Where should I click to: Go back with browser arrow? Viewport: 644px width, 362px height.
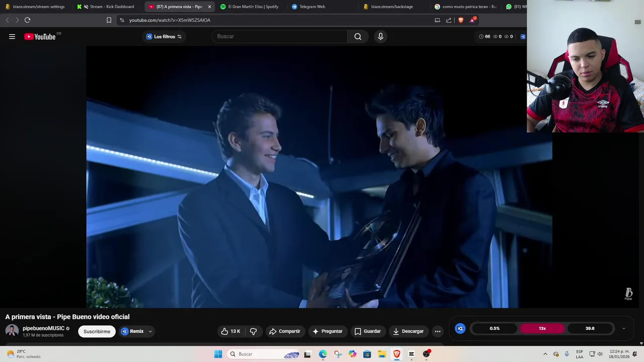(7, 20)
